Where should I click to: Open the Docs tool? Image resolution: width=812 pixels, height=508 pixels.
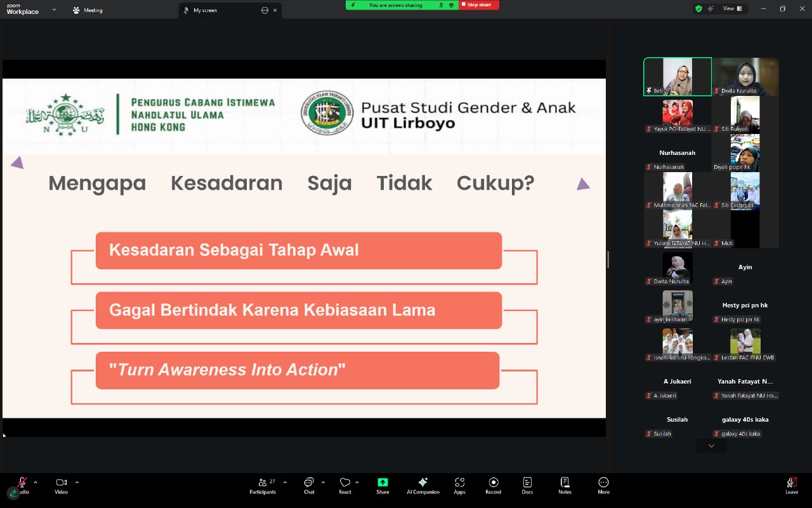pyautogui.click(x=527, y=485)
